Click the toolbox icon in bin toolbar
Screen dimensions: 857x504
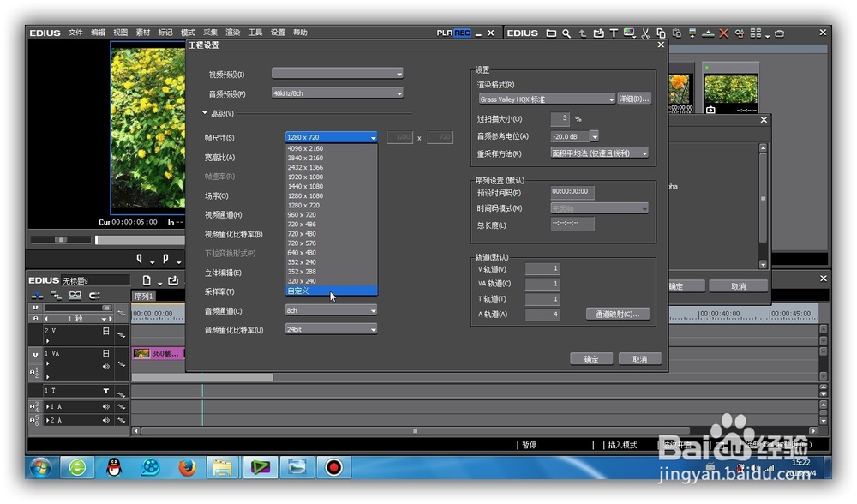tap(779, 33)
